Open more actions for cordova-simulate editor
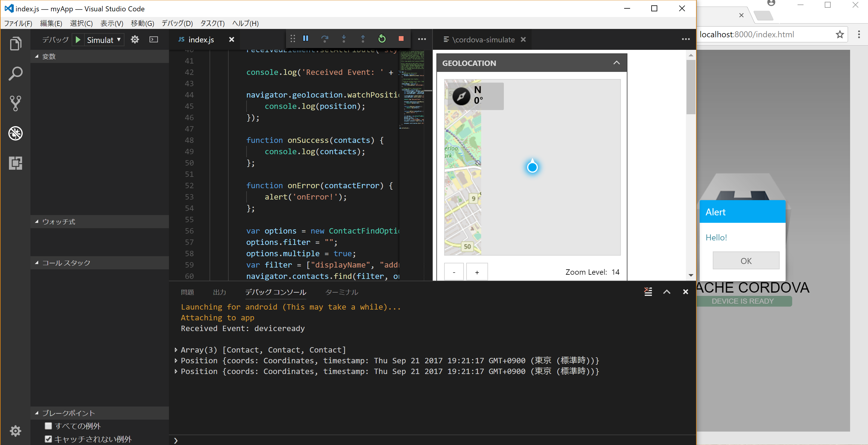This screenshot has width=868, height=445. click(686, 39)
